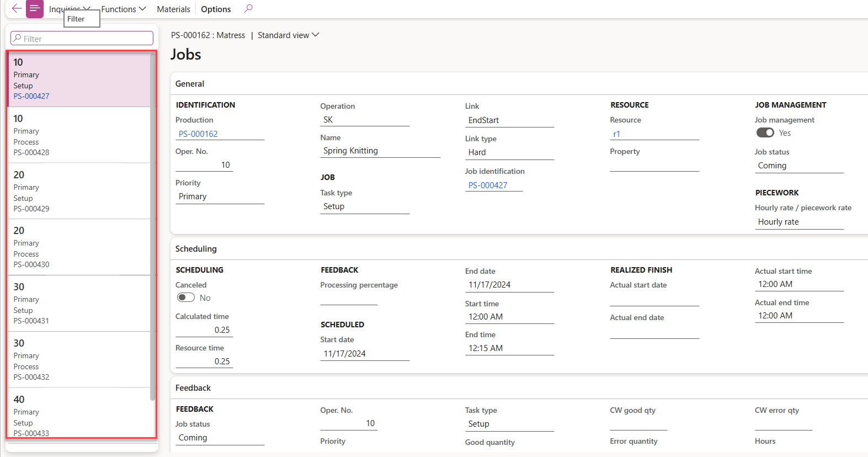Click the Task type field in General
Image resolution: width=868 pixels, height=457 pixels.
pyautogui.click(x=365, y=206)
